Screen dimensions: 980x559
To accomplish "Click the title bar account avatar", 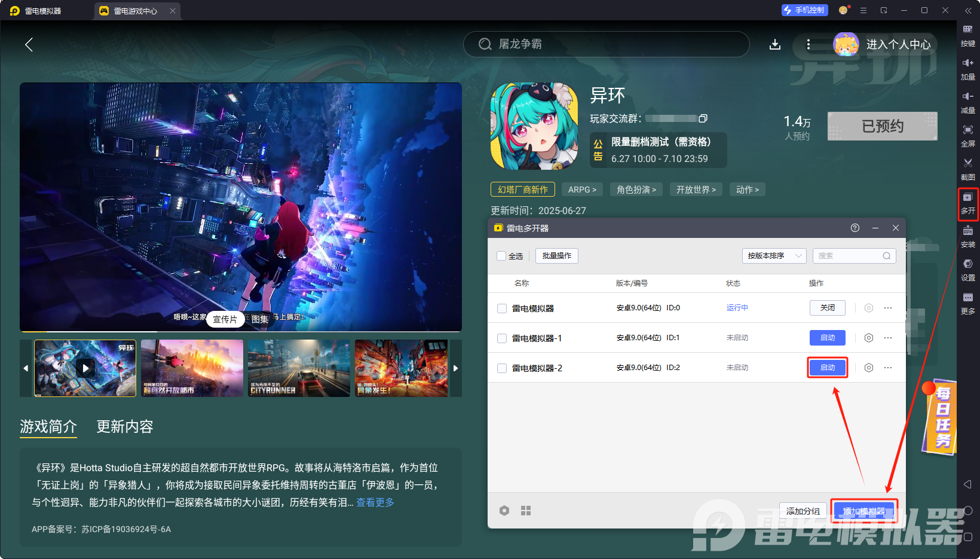I will (x=843, y=10).
